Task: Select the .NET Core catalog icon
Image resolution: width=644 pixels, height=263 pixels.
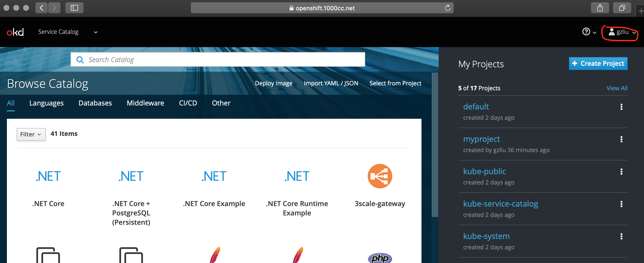Action: [x=48, y=176]
